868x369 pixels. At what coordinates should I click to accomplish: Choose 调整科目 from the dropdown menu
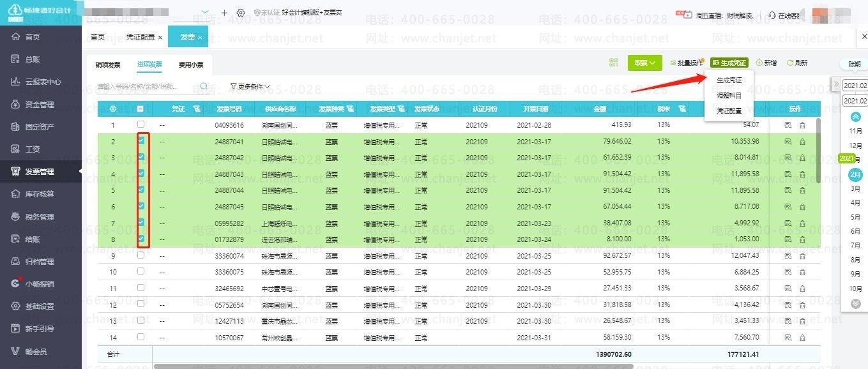coord(729,95)
